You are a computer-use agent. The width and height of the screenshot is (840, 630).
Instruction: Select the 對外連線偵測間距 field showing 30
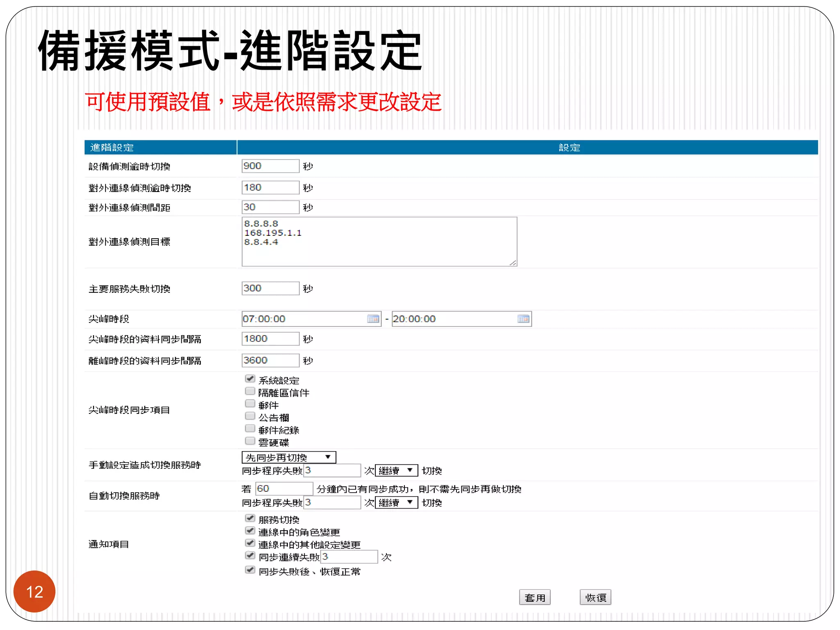270,207
